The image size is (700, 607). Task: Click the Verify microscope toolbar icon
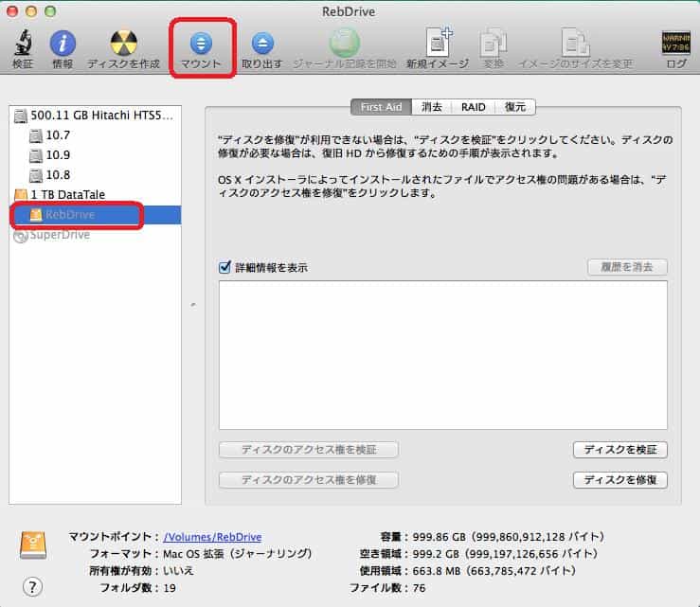tap(23, 44)
